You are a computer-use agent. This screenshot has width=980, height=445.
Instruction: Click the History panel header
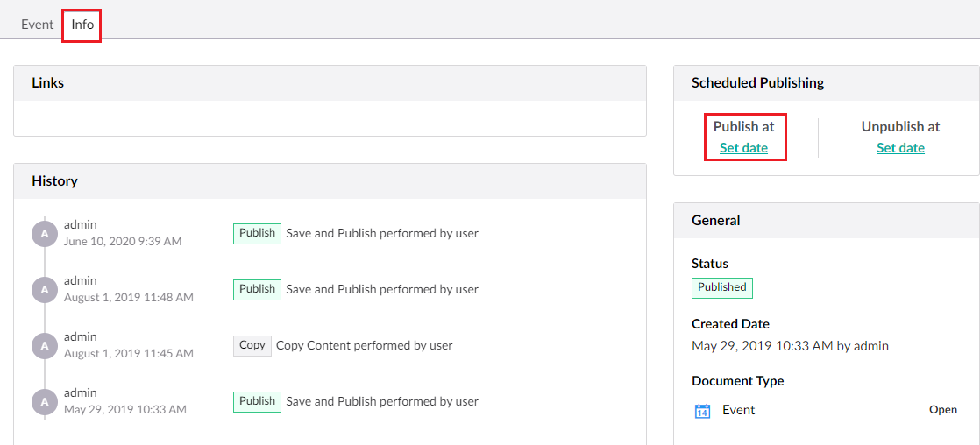(54, 181)
